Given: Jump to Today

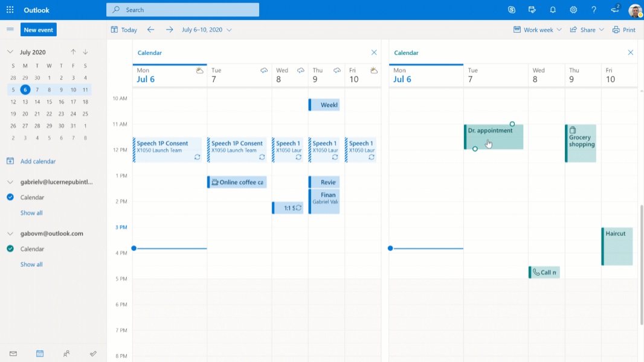Looking at the screenshot, I should 124,30.
